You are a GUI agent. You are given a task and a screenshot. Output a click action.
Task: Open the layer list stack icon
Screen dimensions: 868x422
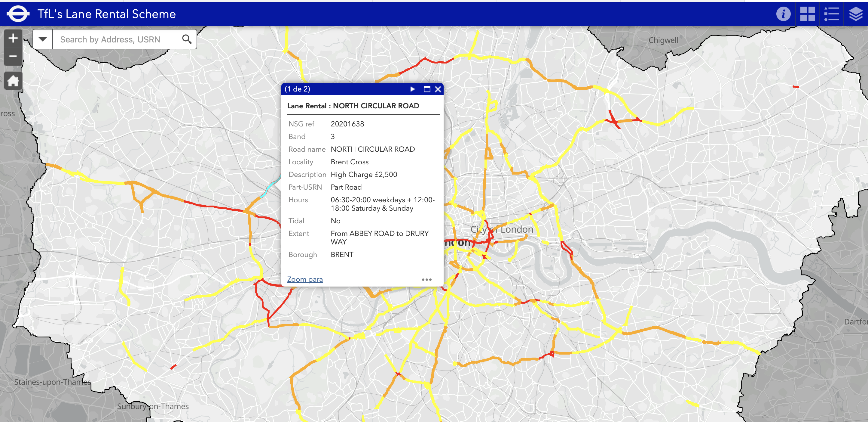point(856,14)
